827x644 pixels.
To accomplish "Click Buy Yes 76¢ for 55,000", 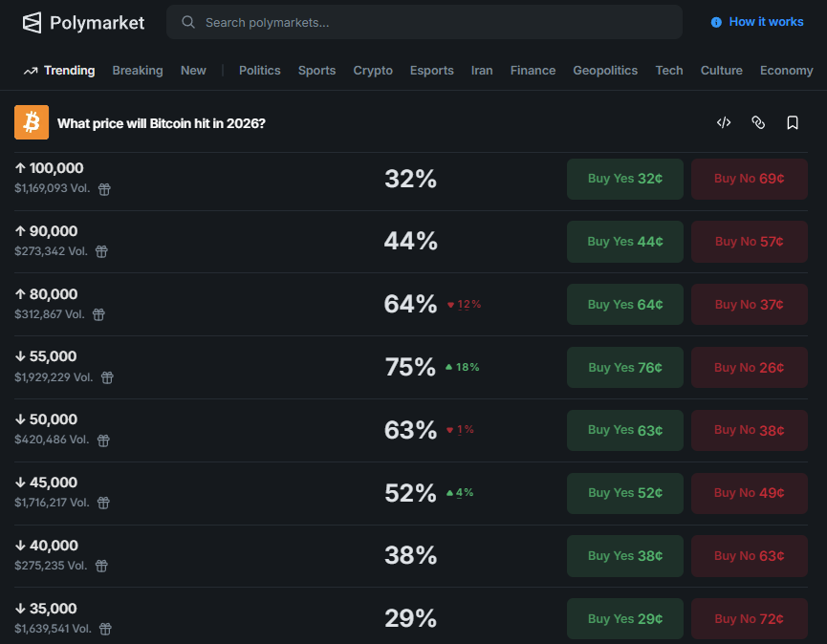I will coord(625,368).
